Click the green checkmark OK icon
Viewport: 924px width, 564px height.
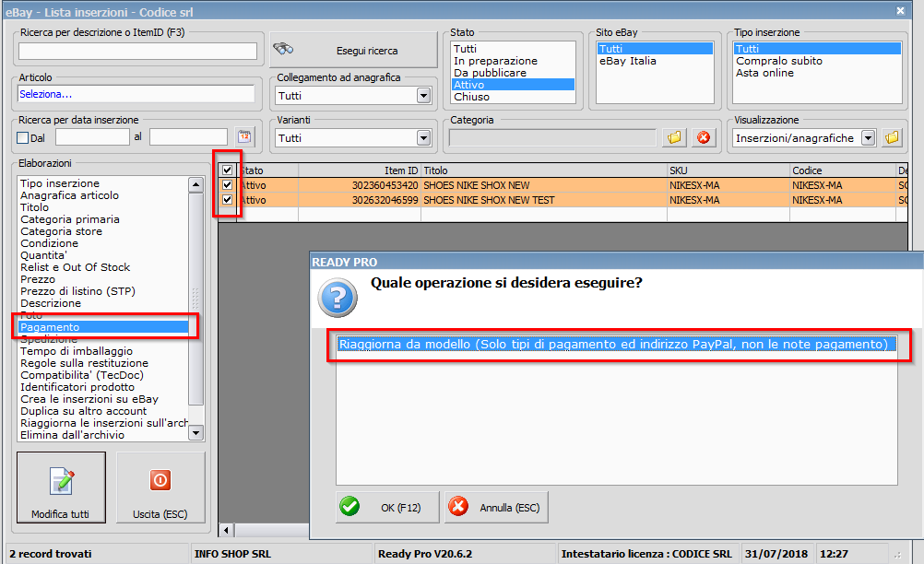pyautogui.click(x=349, y=506)
